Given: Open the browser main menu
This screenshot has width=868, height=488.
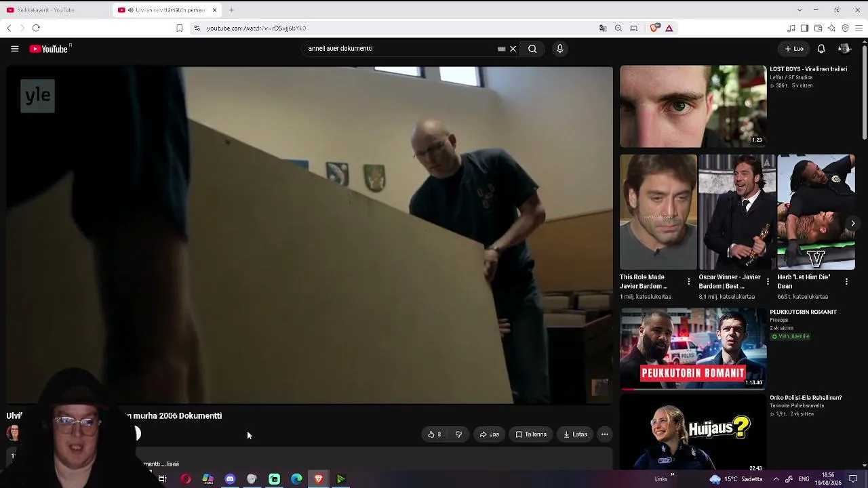Looking at the screenshot, I should point(859,28).
